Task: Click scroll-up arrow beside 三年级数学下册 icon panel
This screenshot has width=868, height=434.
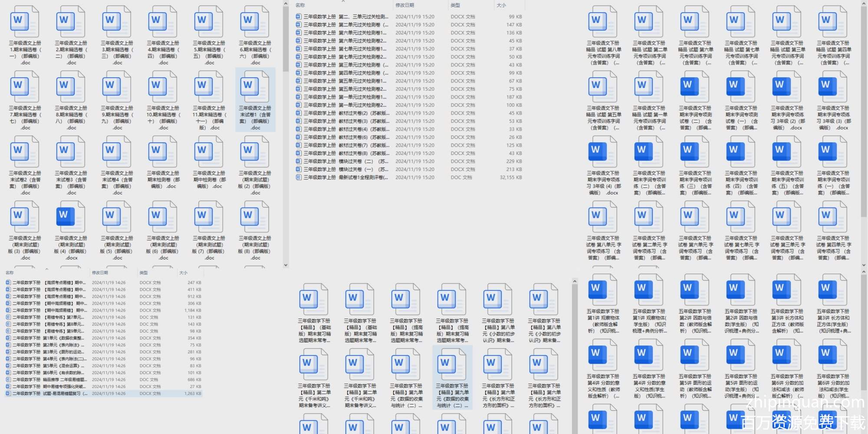Action: [x=575, y=282]
